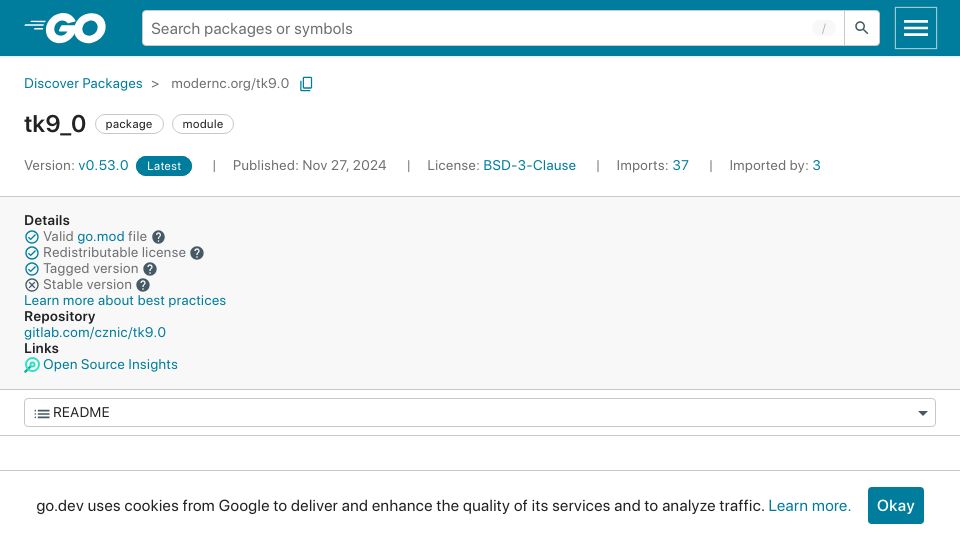The width and height of the screenshot is (960, 540).
Task: Click the Repository heading
Action: (x=59, y=317)
